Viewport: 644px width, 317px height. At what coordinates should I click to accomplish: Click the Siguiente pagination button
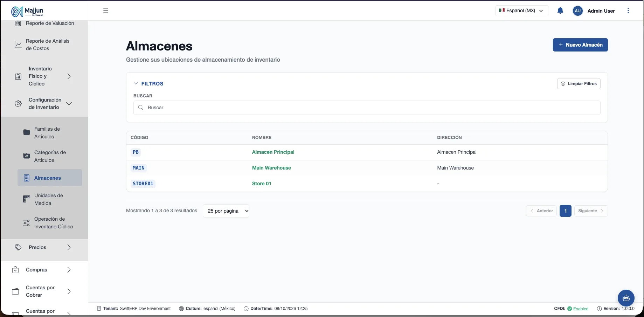pyautogui.click(x=591, y=211)
